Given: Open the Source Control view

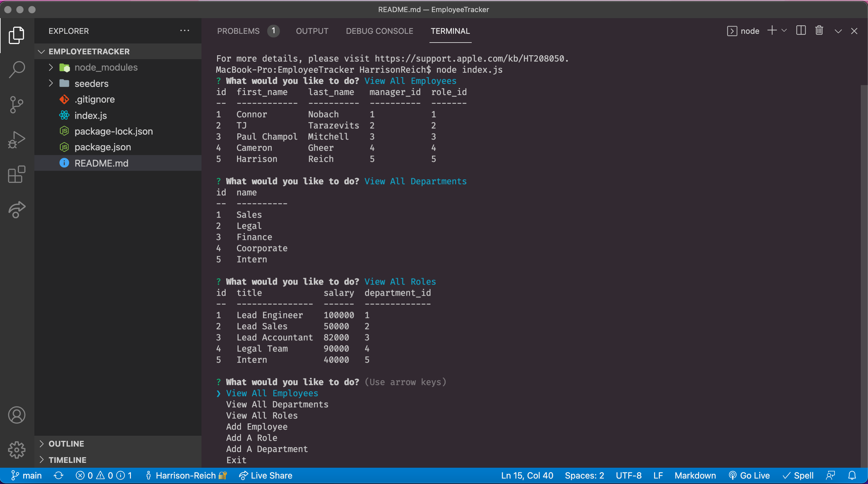Looking at the screenshot, I should tap(17, 104).
